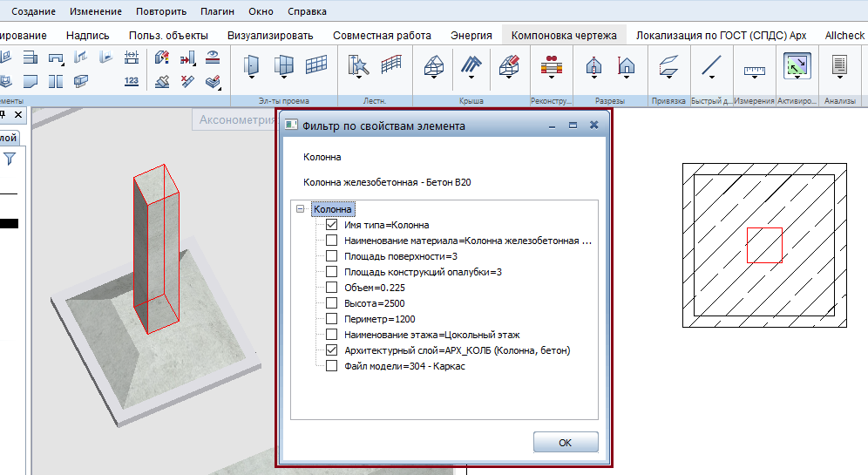Image resolution: width=868 pixels, height=475 pixels.
Task: Open the Плагин menu
Action: [217, 11]
